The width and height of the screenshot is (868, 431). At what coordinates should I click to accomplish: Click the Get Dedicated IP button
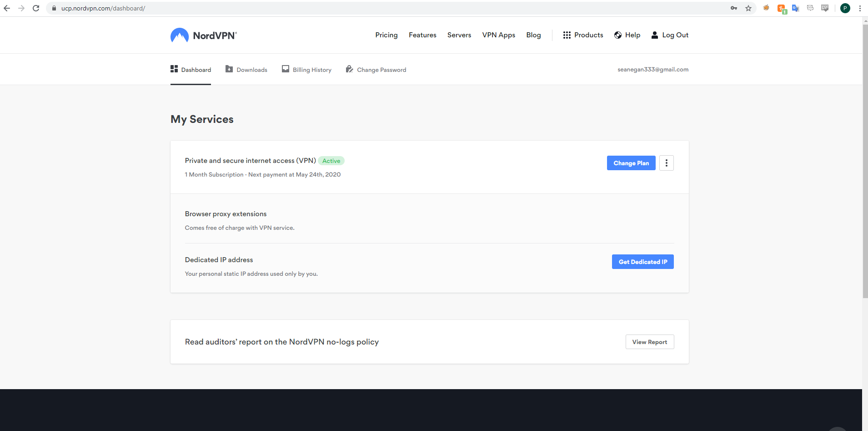click(x=643, y=262)
